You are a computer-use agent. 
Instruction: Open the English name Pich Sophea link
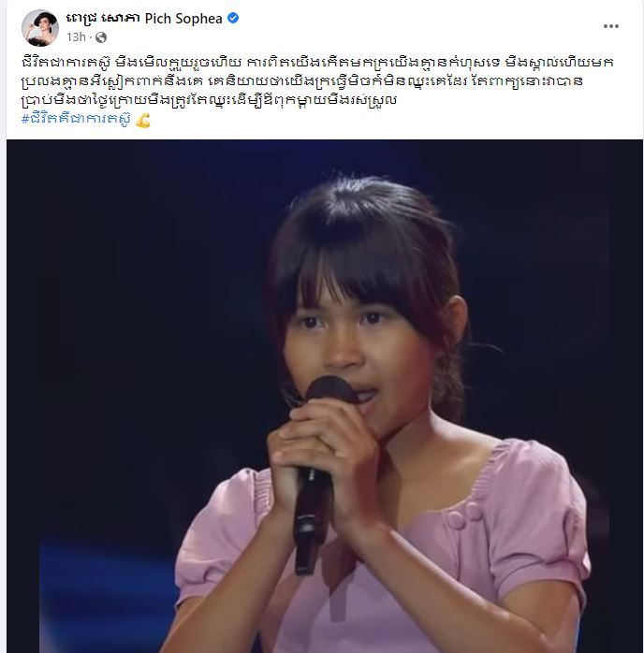click(x=183, y=19)
